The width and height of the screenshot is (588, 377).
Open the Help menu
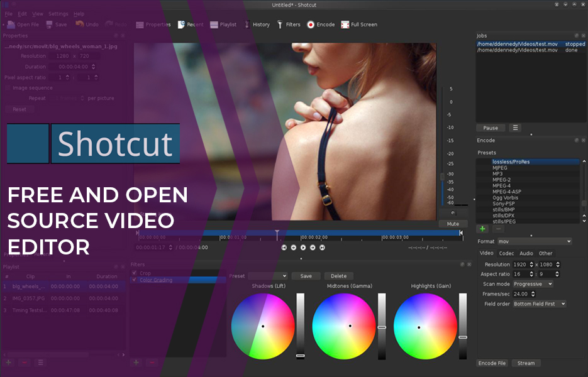click(x=79, y=14)
